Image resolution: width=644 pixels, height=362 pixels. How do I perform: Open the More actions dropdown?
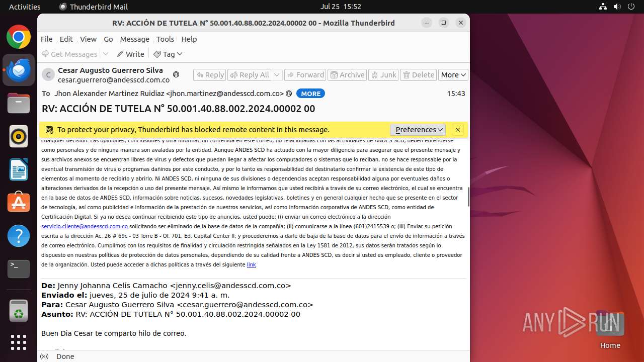click(x=453, y=75)
